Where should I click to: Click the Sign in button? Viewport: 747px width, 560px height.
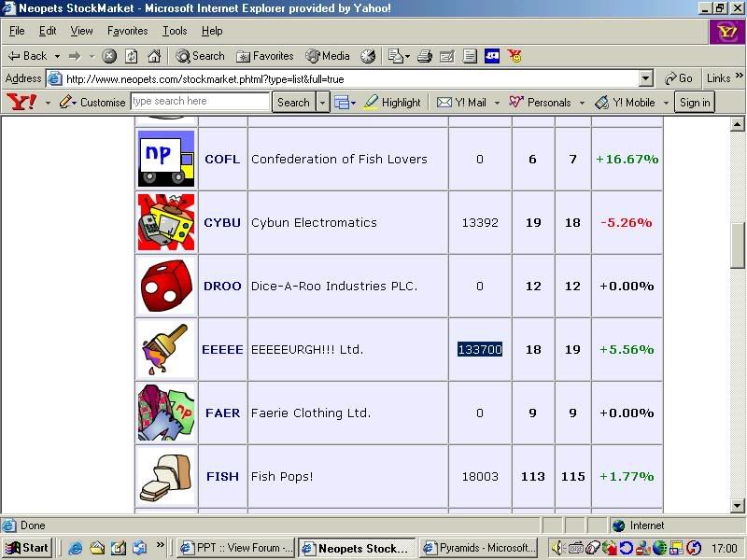pos(695,103)
